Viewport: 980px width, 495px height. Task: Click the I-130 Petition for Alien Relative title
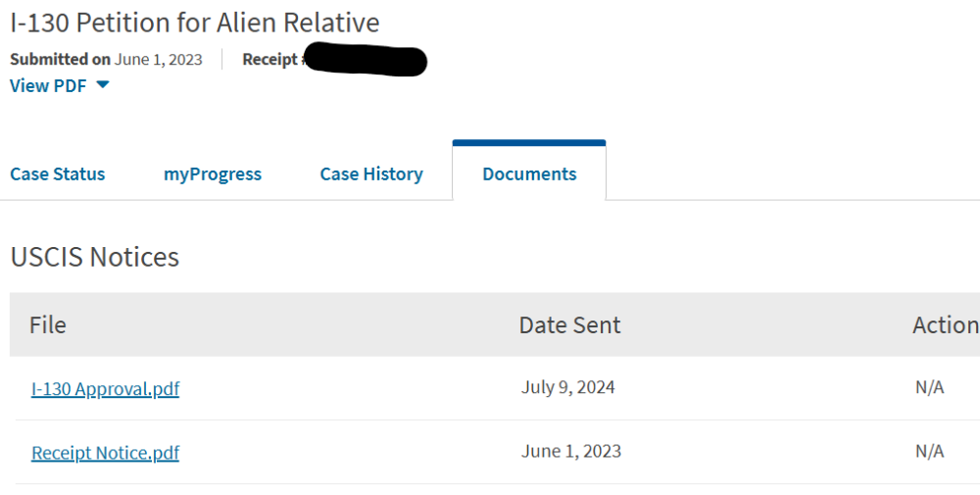(x=195, y=22)
